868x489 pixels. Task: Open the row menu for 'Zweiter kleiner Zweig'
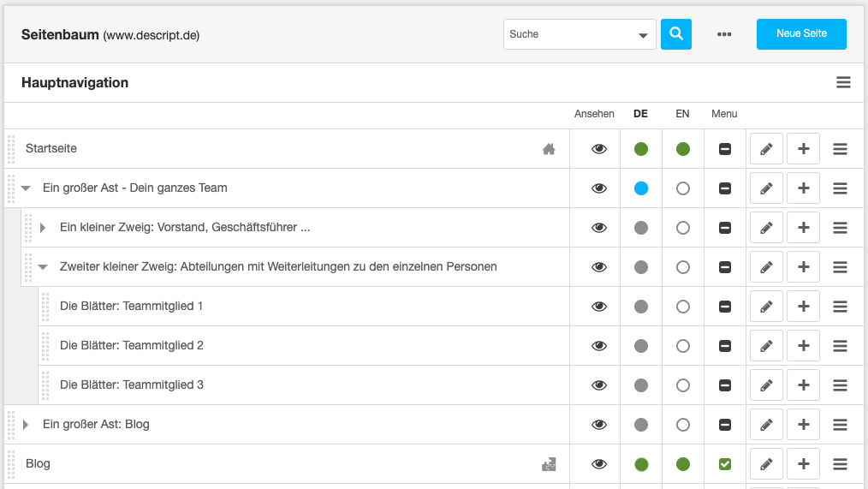[x=840, y=267]
